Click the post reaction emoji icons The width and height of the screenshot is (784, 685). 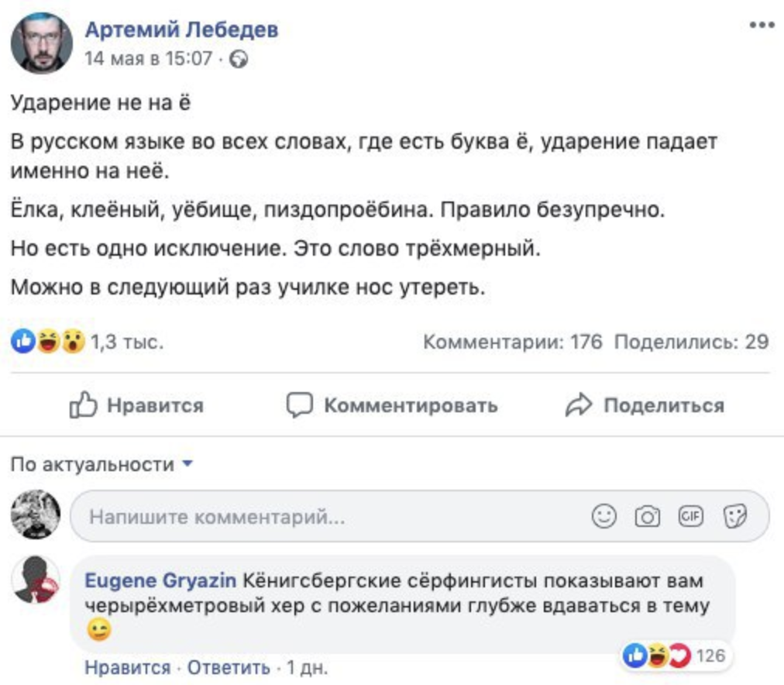pyautogui.click(x=48, y=342)
